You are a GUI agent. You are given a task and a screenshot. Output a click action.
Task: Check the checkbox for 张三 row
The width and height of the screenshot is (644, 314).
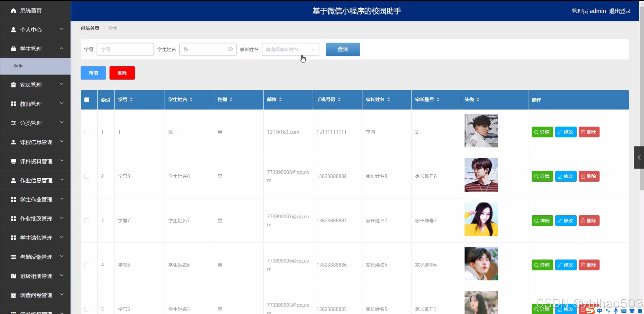[87, 132]
